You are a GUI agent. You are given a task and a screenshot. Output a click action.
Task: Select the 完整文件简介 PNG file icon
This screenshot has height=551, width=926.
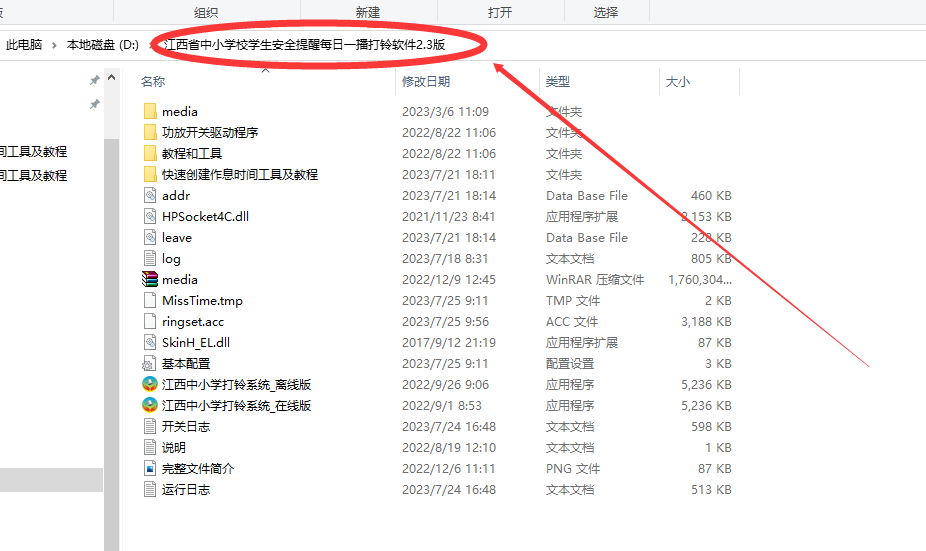(150, 468)
